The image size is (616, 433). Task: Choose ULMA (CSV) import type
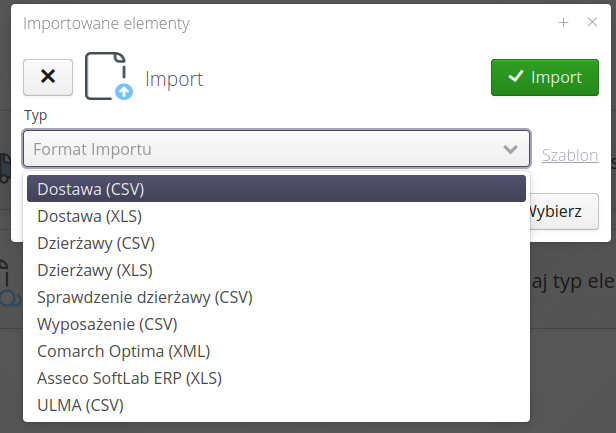pos(80,405)
